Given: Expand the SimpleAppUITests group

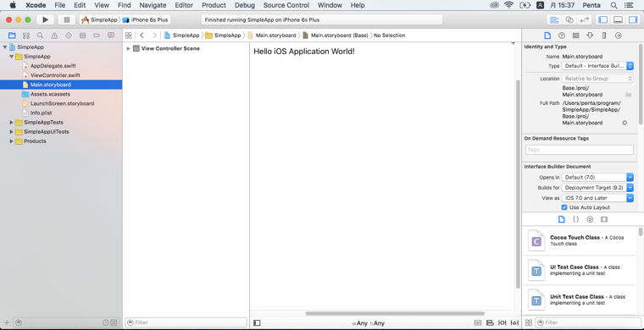Looking at the screenshot, I should 12,132.
